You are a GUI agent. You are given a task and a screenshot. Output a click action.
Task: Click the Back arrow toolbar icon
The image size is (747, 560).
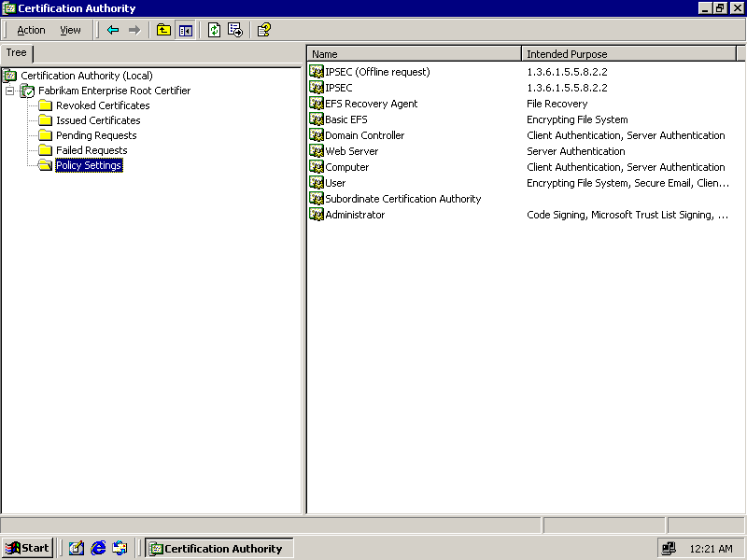pyautogui.click(x=113, y=30)
